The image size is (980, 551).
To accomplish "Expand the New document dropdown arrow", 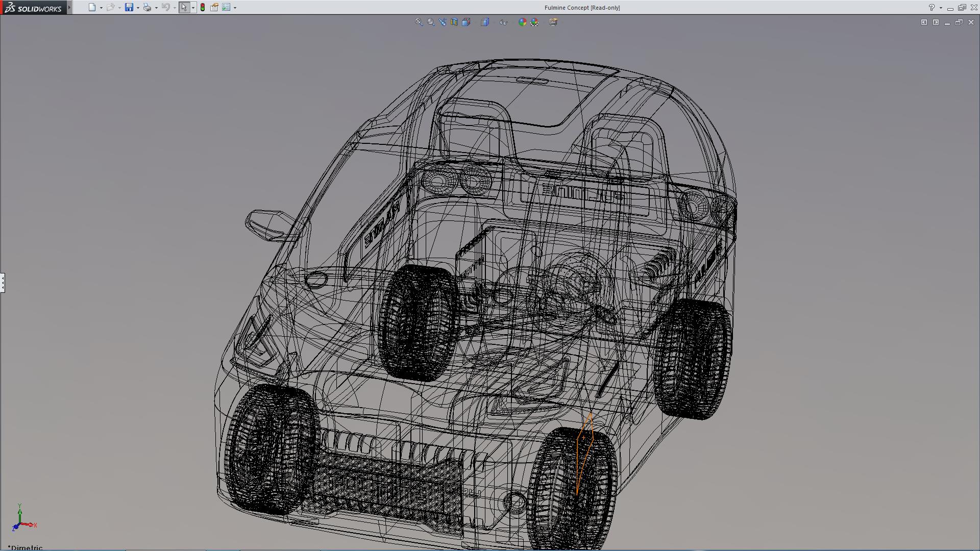I will [101, 8].
